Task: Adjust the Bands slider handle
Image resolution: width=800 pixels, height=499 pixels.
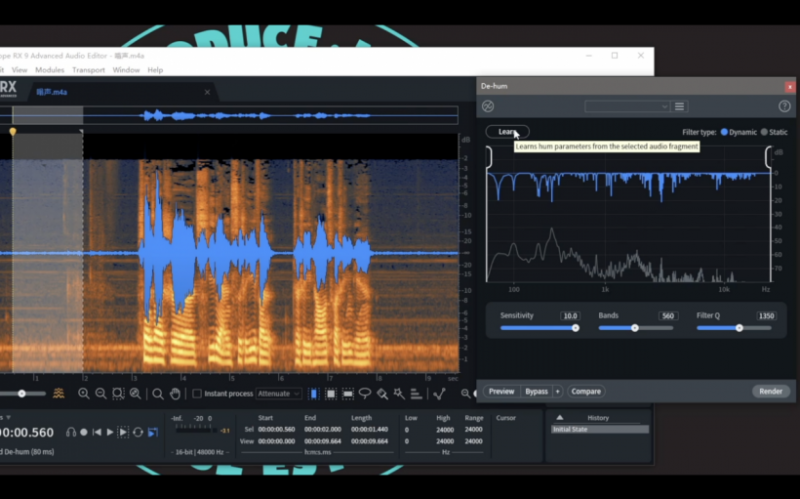Action: pos(635,328)
